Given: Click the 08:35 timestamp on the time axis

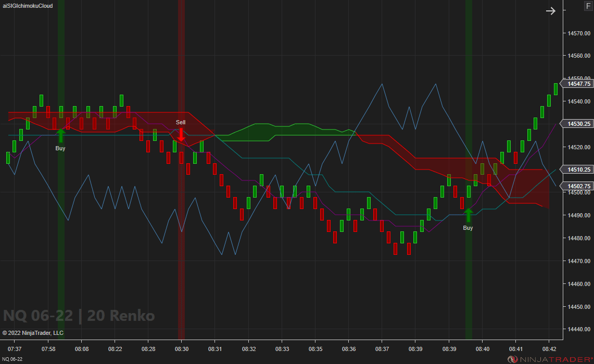Looking at the screenshot, I should pyautogui.click(x=315, y=349).
